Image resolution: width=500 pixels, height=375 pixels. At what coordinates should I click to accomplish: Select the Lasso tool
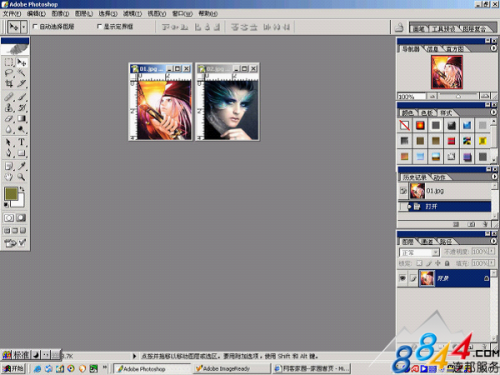[9, 73]
